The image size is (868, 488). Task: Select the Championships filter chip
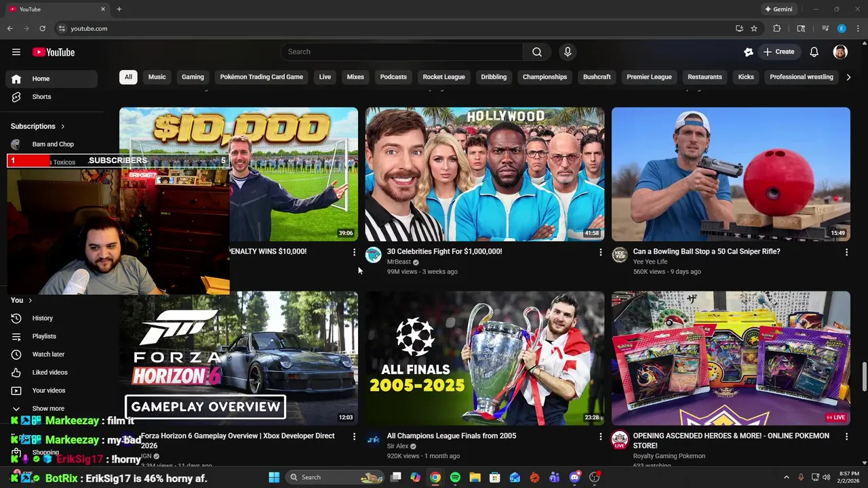point(545,77)
